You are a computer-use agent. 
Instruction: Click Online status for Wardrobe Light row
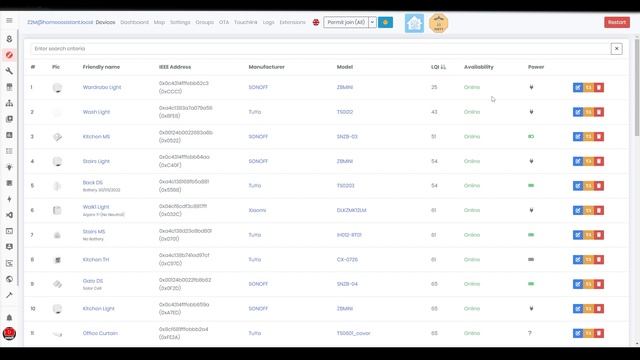coord(472,87)
